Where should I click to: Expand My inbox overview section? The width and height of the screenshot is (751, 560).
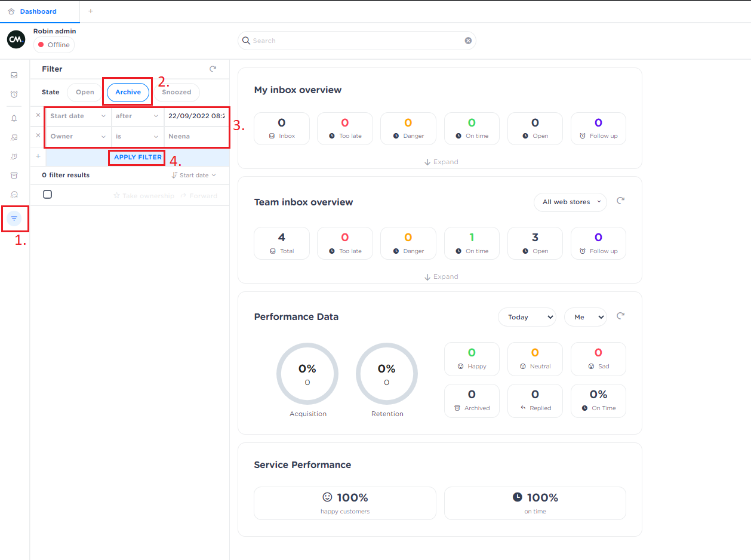pyautogui.click(x=441, y=162)
